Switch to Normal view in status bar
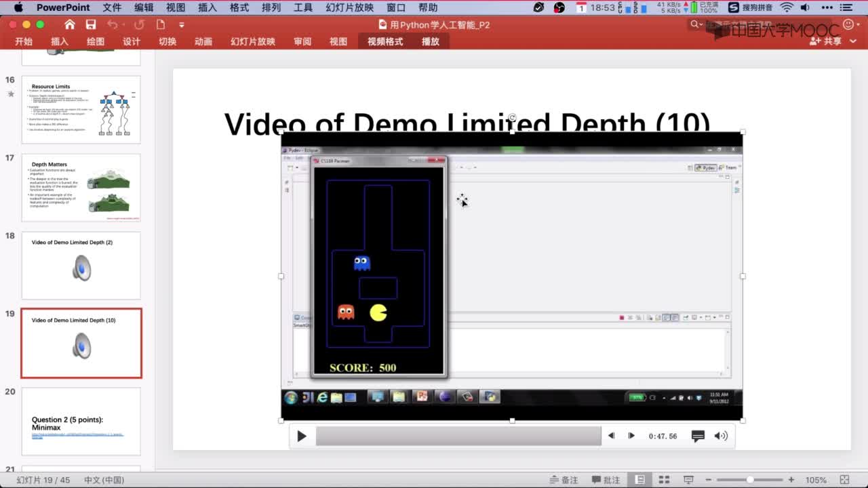Viewport: 868px width, 488px height. (640, 479)
